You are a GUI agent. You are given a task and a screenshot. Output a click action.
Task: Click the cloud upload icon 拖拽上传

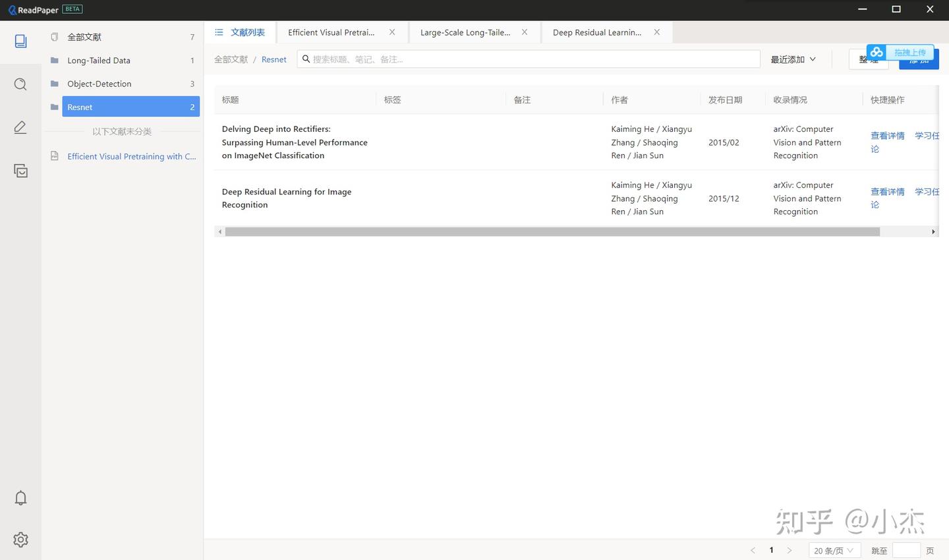(877, 52)
